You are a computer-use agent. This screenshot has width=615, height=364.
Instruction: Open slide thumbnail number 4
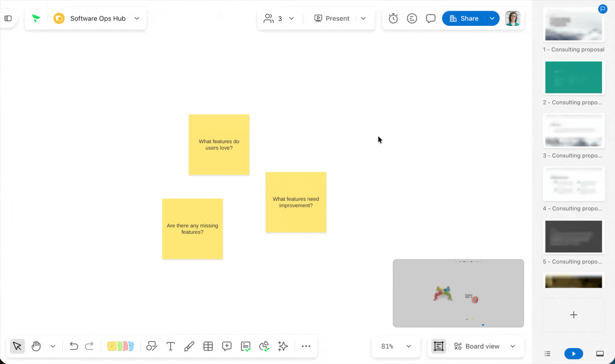click(574, 184)
